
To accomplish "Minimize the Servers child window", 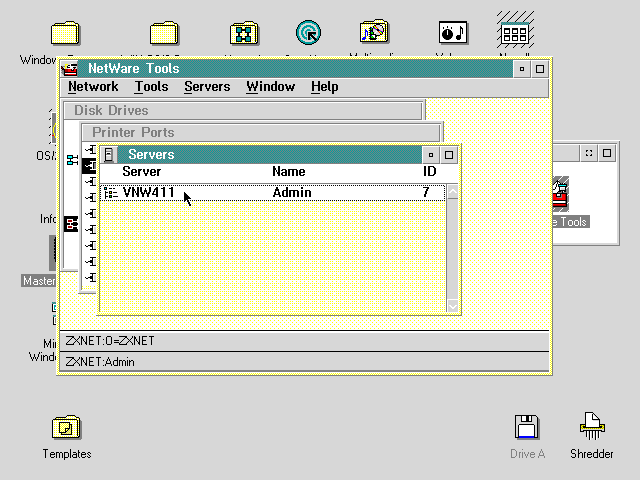I will [x=431, y=155].
